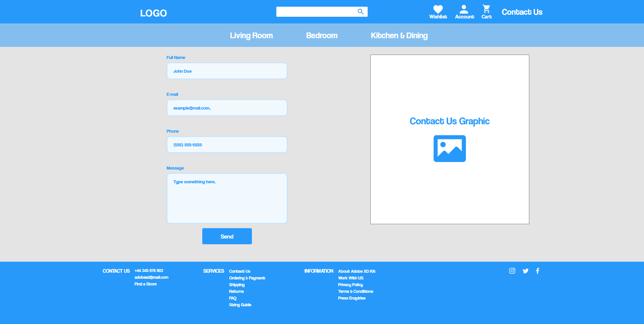Select the Living Room category
The width and height of the screenshot is (644, 324).
pyautogui.click(x=251, y=35)
